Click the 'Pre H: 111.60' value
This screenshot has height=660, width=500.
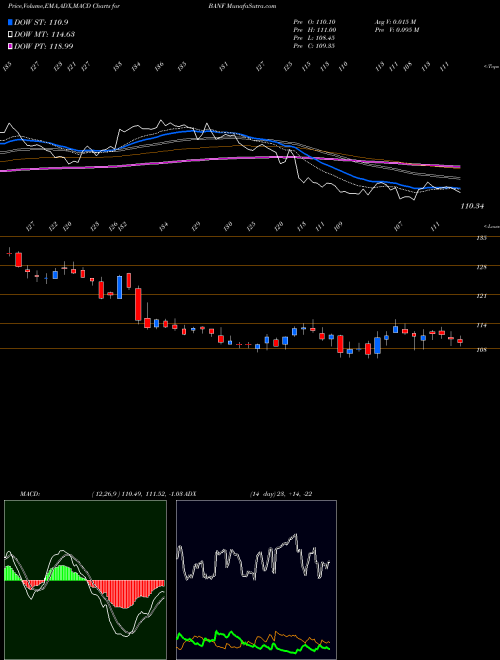[x=314, y=30]
